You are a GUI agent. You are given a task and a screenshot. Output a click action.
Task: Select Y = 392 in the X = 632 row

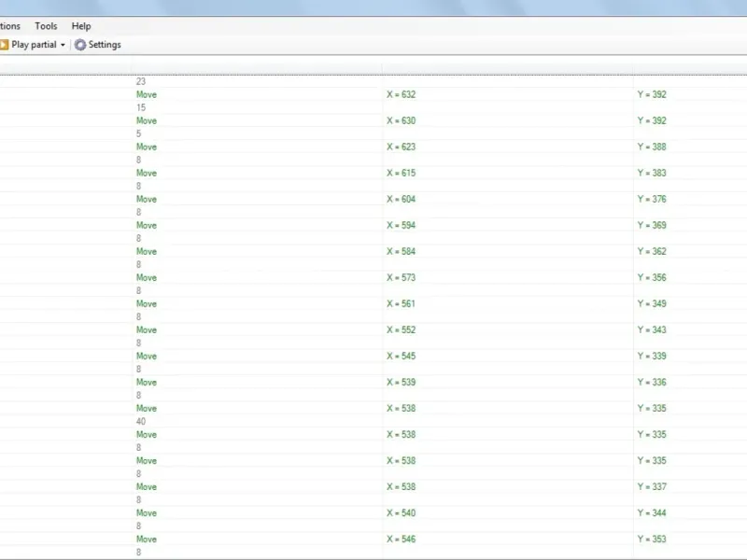(x=652, y=94)
